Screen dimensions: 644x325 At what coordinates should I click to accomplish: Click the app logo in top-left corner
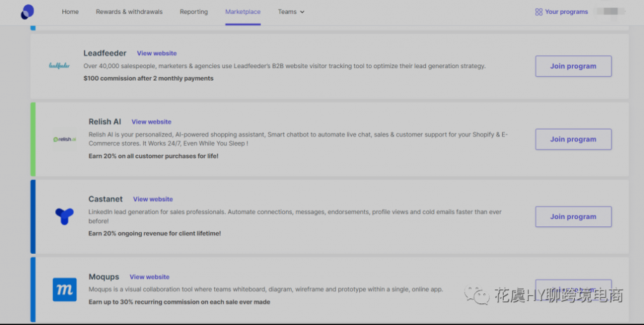coord(27,11)
